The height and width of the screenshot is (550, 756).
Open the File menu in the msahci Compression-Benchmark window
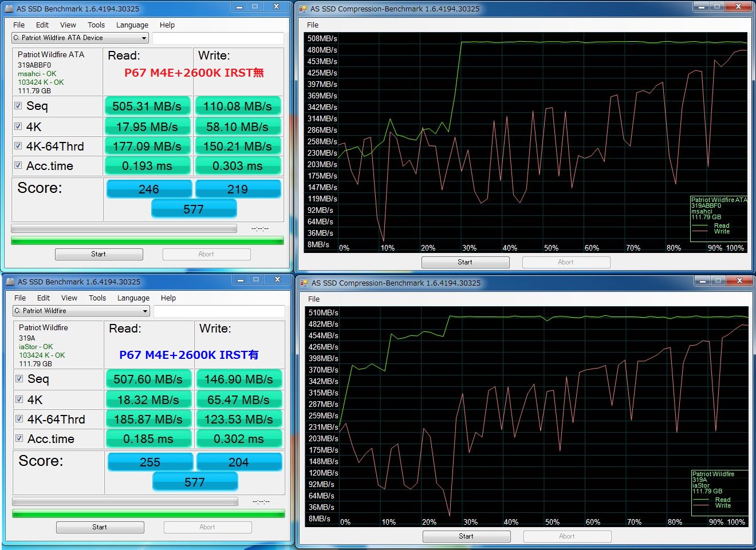[x=313, y=25]
